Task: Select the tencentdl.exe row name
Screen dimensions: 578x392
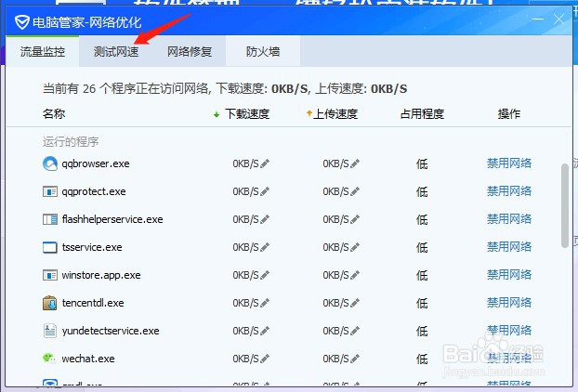Action: (93, 303)
